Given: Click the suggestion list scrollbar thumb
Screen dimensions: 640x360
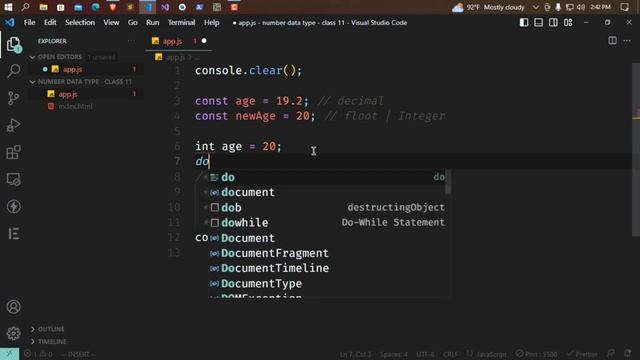Looking at the screenshot, I should coord(448,182).
